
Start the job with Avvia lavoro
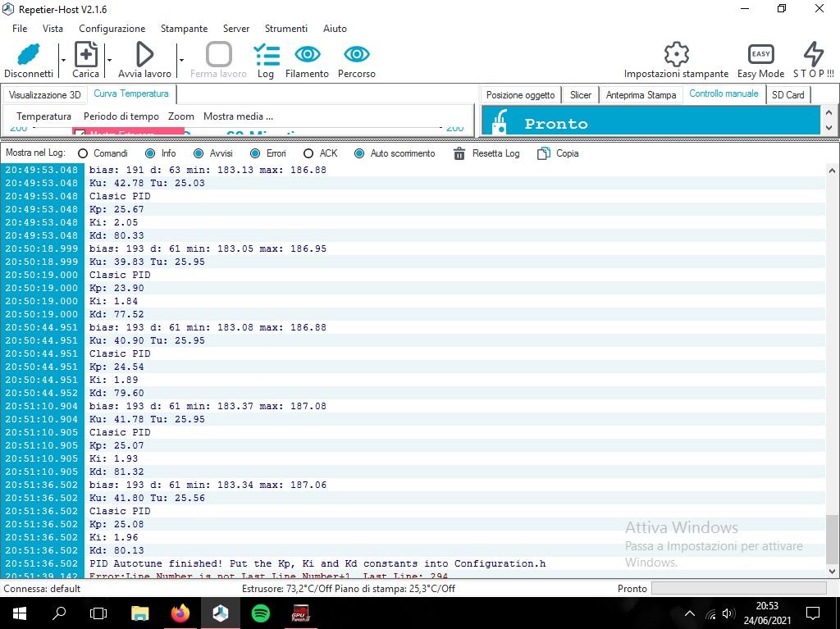(x=144, y=54)
